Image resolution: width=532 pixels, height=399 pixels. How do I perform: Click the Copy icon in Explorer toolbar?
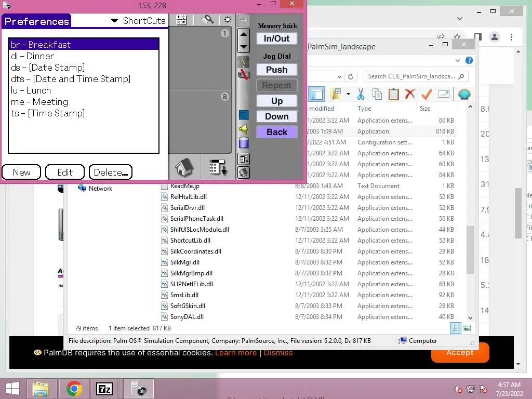tap(377, 94)
